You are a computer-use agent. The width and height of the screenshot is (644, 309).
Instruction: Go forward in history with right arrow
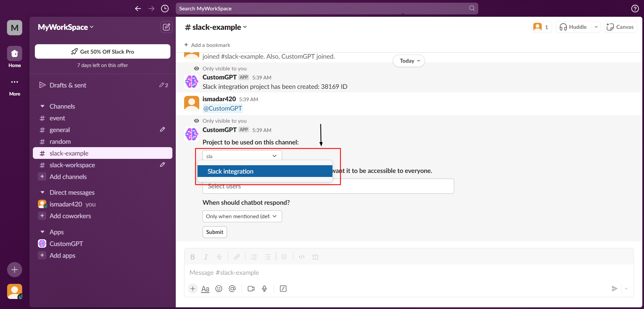151,8
